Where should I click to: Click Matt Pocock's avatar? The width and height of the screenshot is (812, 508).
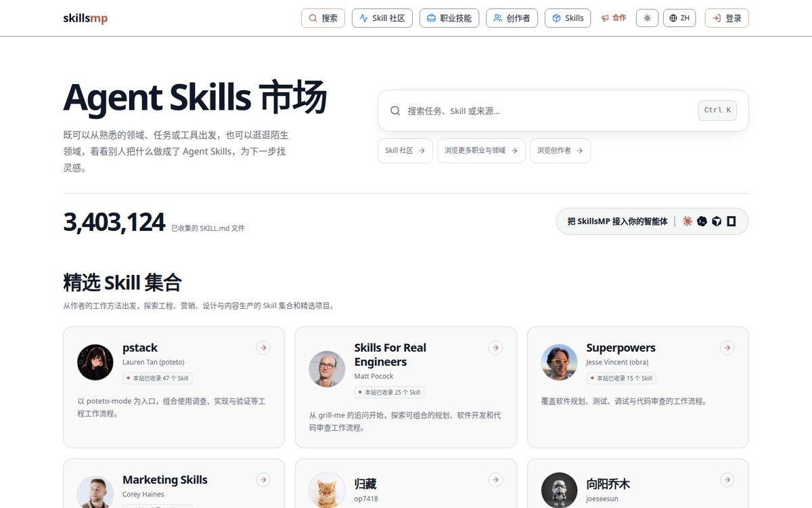pos(328,369)
